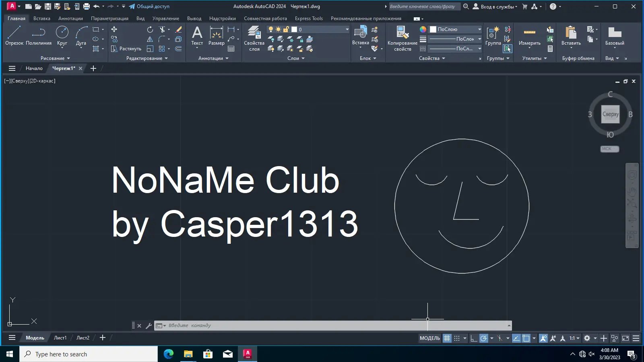644x362 pixels.
Task: Click the white layer color swatch
Action: pos(294,29)
